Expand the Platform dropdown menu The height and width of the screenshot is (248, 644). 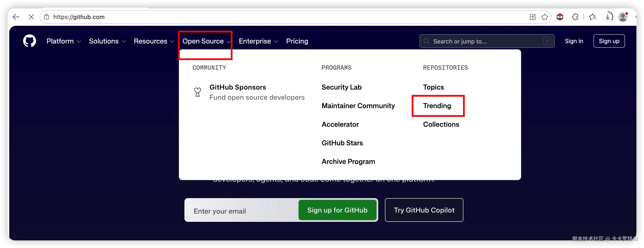coord(64,41)
